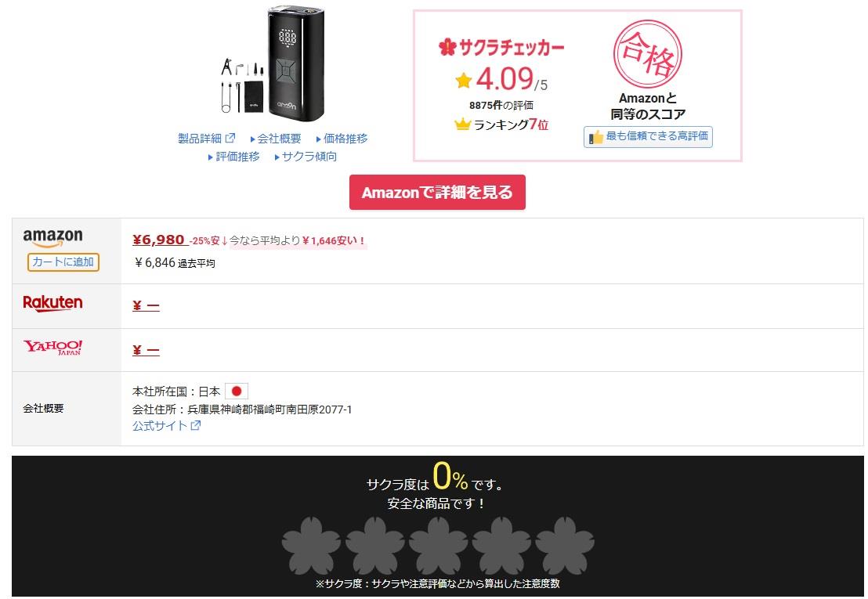Click the crown ランキング7位 icon
This screenshot has width=868, height=599.
(462, 124)
